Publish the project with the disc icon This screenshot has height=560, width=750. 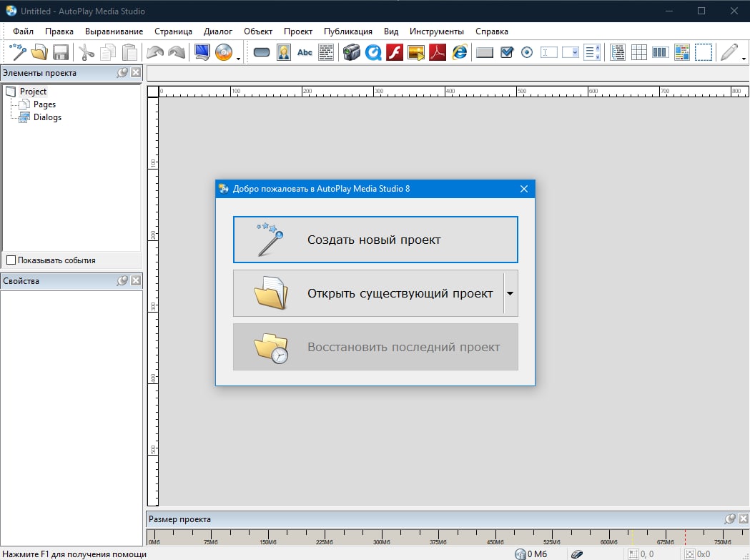[223, 52]
